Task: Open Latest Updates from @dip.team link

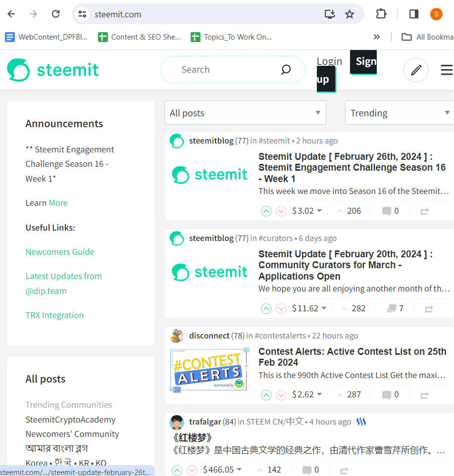Action: coord(63,284)
